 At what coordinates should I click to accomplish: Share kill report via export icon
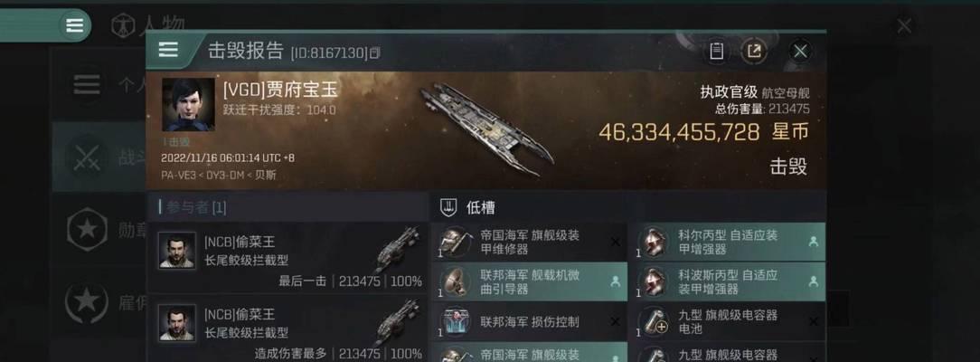754,51
